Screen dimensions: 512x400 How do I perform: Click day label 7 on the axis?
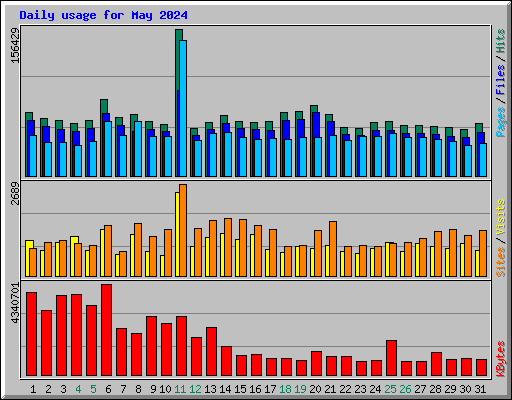pos(123,389)
